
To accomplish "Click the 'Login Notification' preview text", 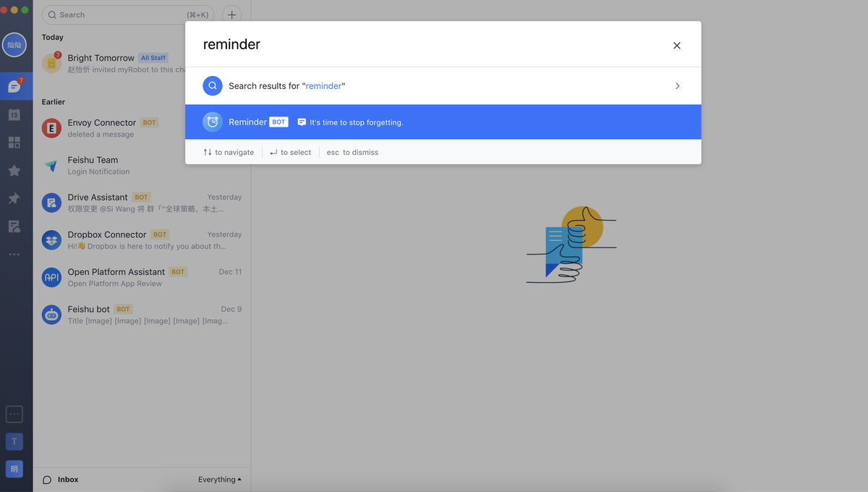I will pos(99,171).
